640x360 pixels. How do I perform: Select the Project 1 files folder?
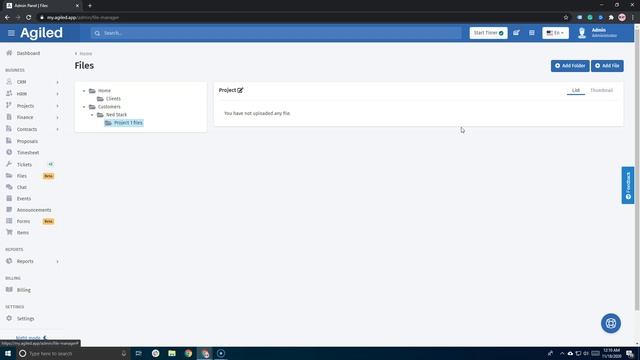pos(124,123)
